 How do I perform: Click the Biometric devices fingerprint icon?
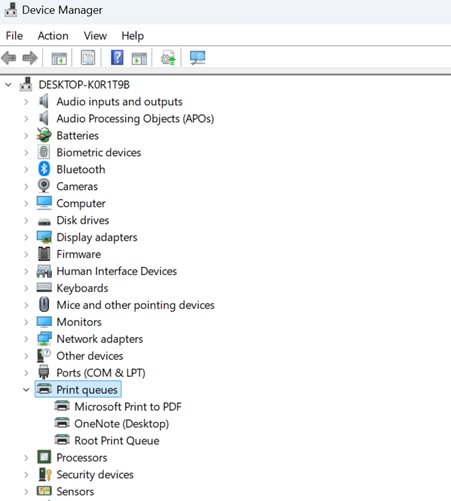44,152
